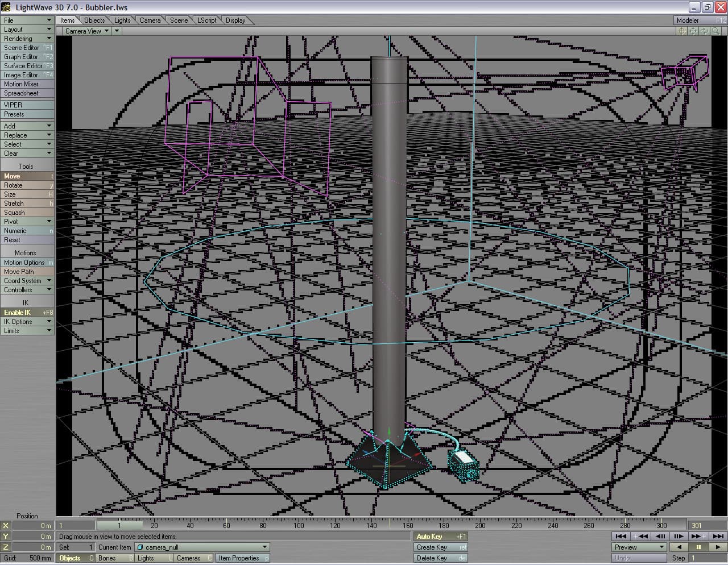This screenshot has width=728, height=565.
Task: Click the Create Key button
Action: (x=441, y=547)
